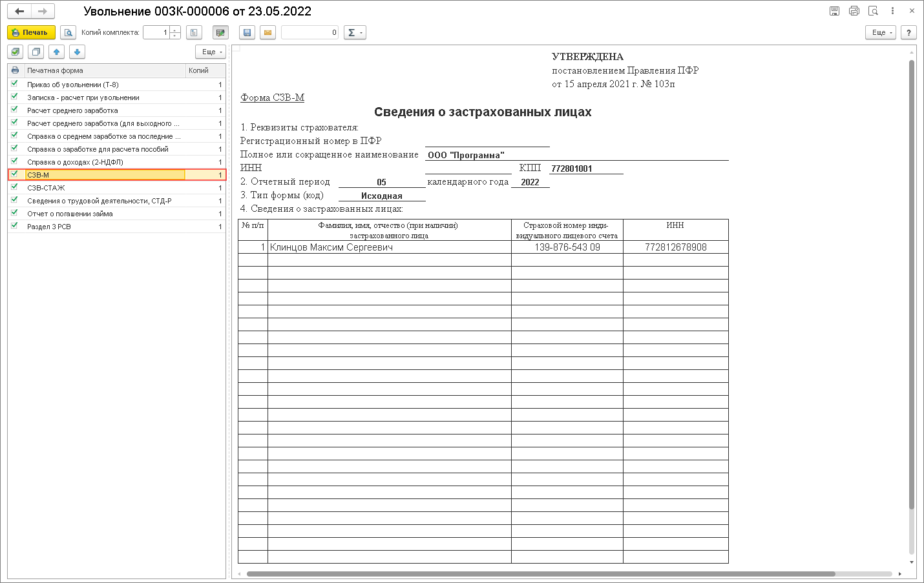Click the sum result field showing 0
Viewport: 924px width, 583px height.
point(310,32)
